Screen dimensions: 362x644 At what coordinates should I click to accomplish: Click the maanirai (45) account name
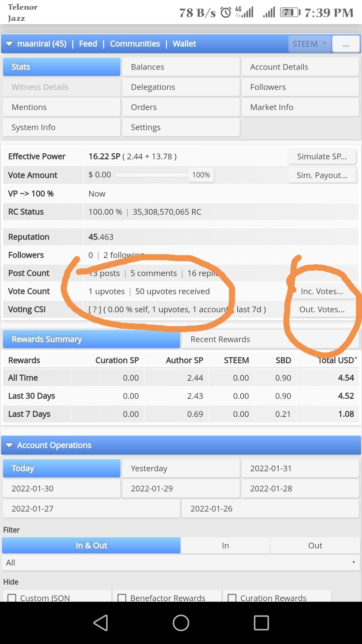pos(42,44)
